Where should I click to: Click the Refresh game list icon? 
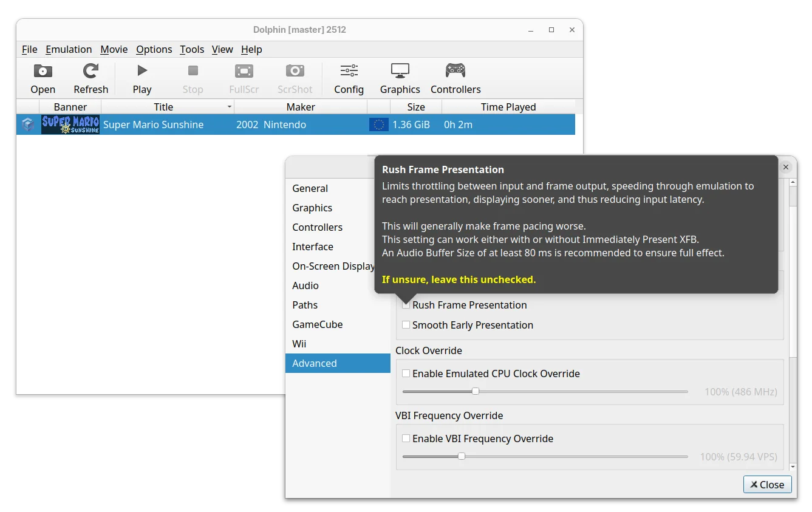(x=90, y=72)
